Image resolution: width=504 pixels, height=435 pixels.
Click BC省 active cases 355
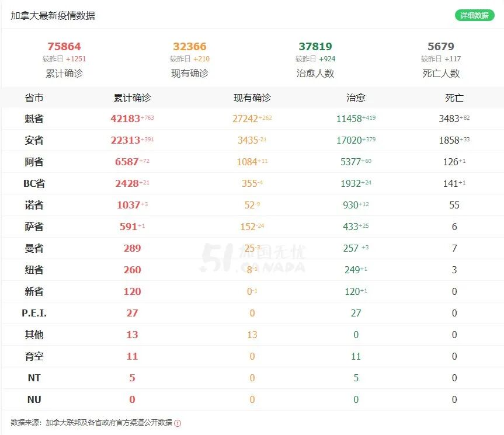pyautogui.click(x=249, y=183)
